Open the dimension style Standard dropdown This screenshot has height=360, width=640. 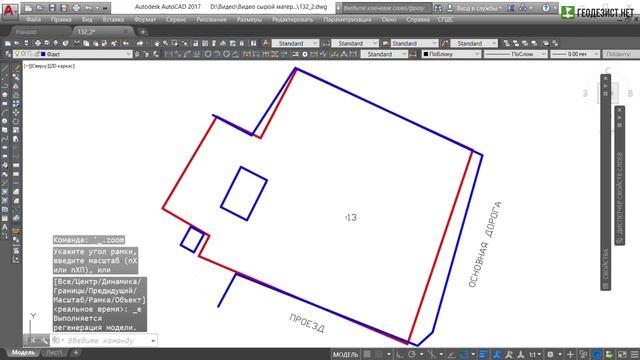point(355,43)
